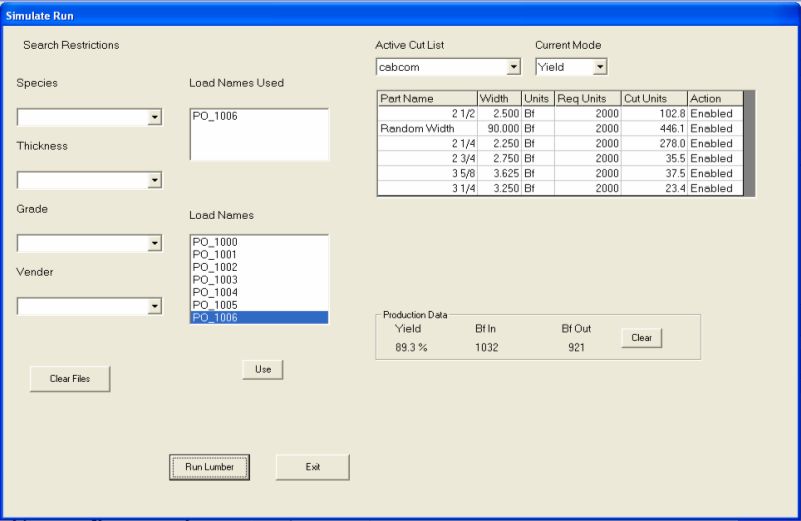Click the cut list table scrollbar
The width and height of the screenshot is (801, 521).
tap(749, 144)
